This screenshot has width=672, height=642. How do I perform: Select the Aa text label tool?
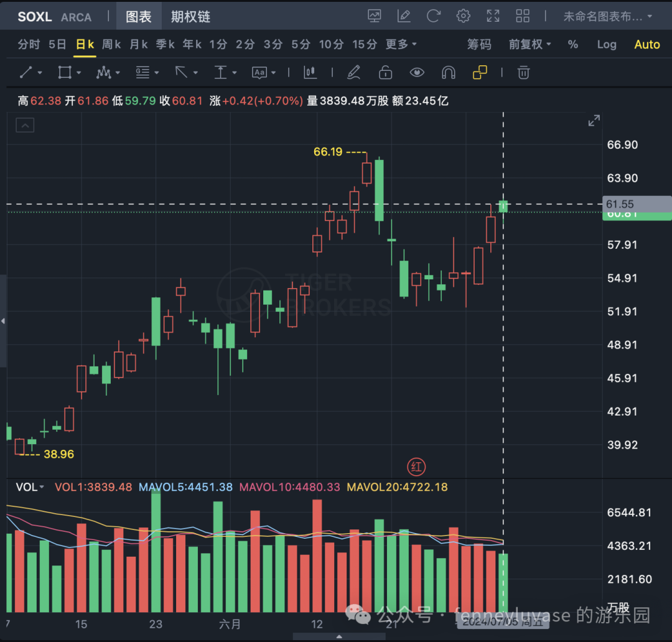[x=259, y=72]
